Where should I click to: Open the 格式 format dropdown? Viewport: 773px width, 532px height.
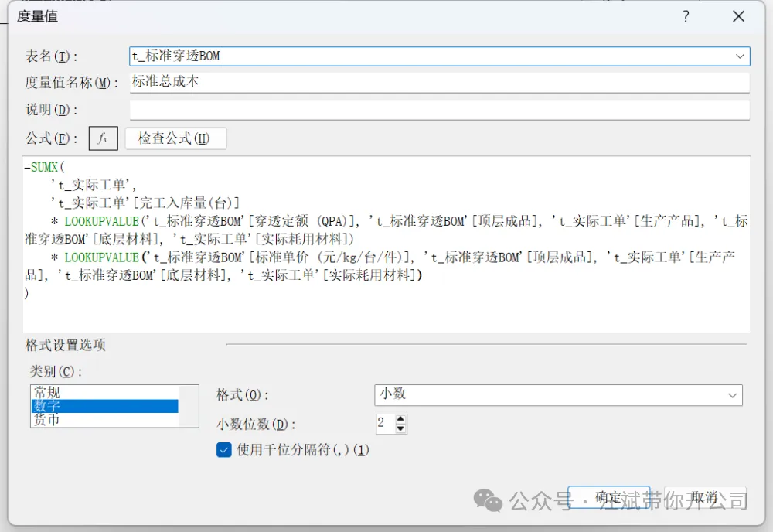click(x=558, y=395)
